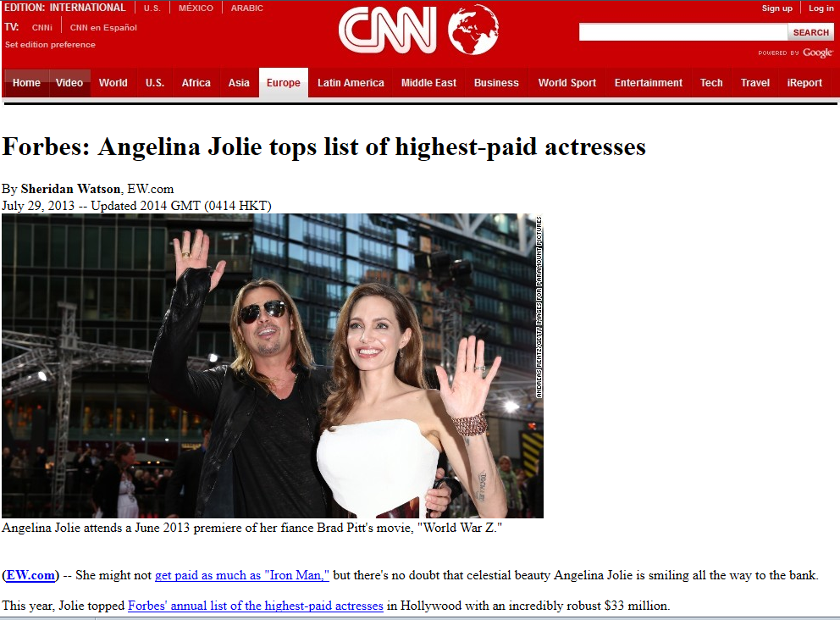Open the World Sport section
Viewport: 840px width, 620px height.
(567, 83)
